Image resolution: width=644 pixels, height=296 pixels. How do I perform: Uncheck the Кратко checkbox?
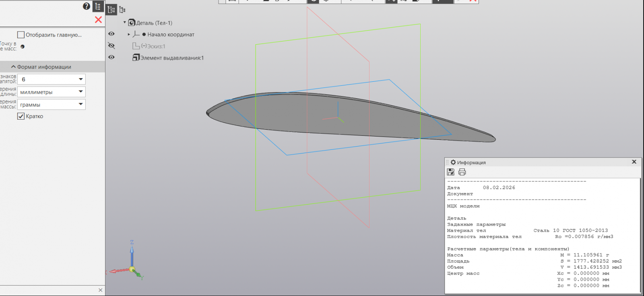(21, 116)
